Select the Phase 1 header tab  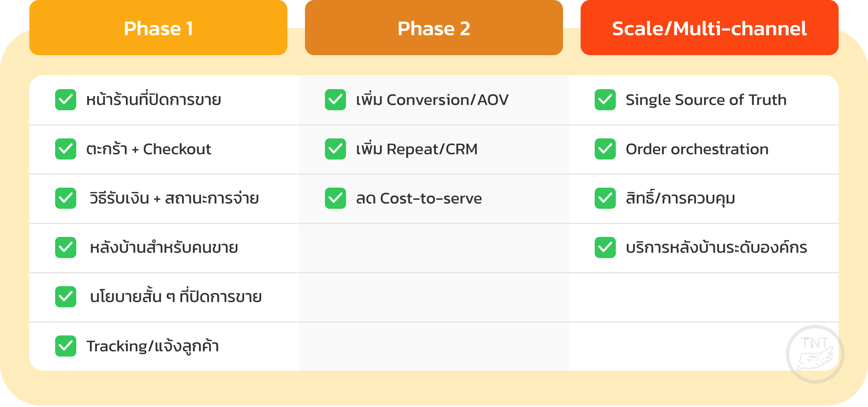[x=158, y=28]
